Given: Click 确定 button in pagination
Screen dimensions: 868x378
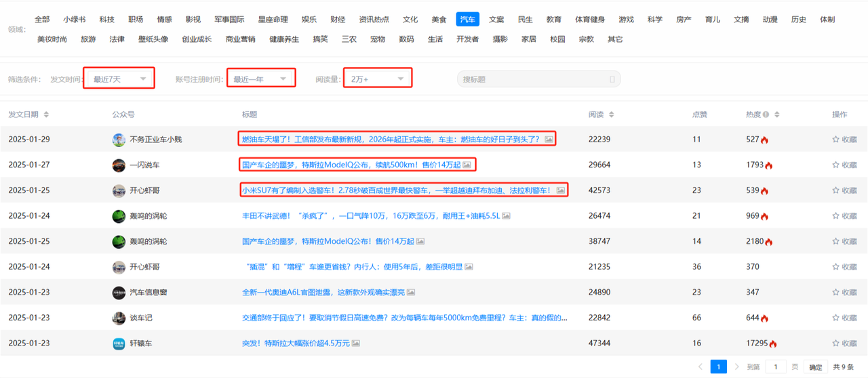Looking at the screenshot, I should click(x=815, y=367).
